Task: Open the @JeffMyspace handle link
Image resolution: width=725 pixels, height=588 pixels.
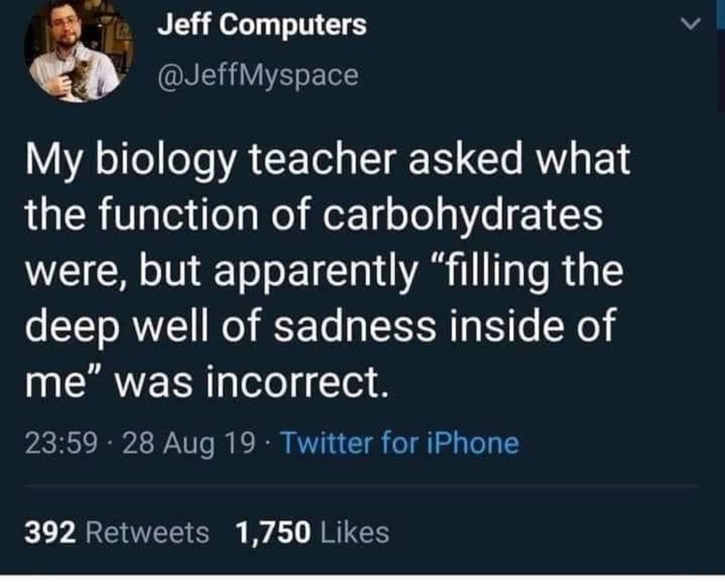Action: [258, 75]
